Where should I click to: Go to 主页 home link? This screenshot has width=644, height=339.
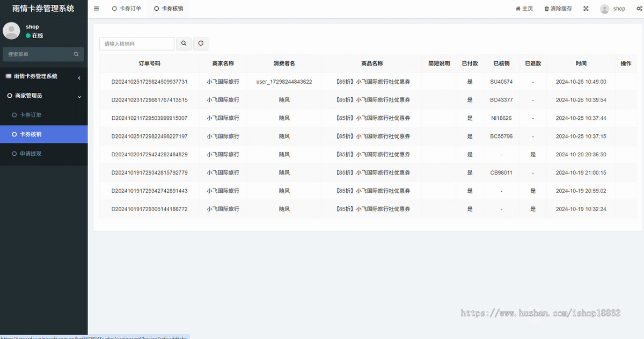[x=524, y=9]
